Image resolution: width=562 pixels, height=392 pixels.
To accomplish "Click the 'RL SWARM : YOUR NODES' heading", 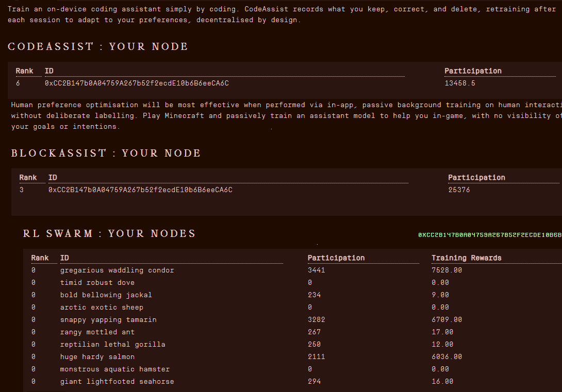I will click(109, 233).
